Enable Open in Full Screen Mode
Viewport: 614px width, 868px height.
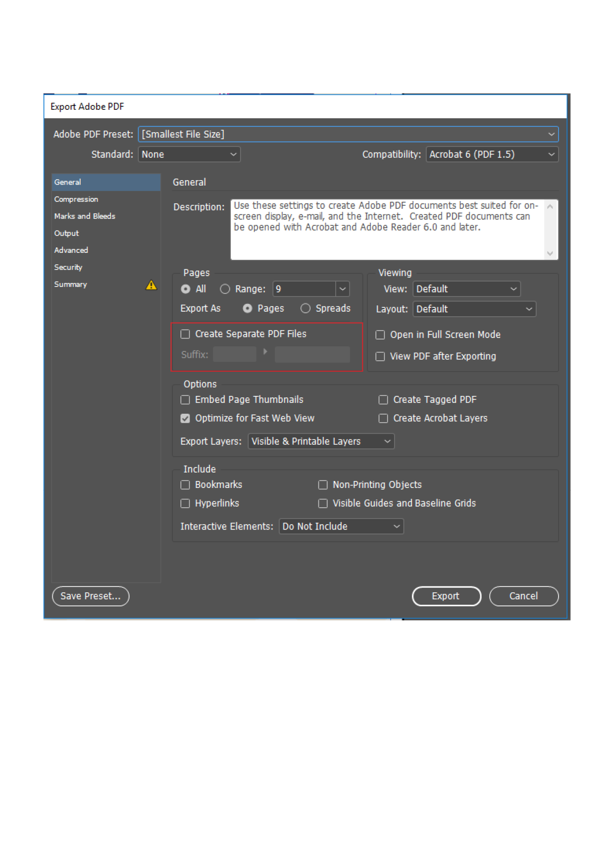click(x=380, y=335)
